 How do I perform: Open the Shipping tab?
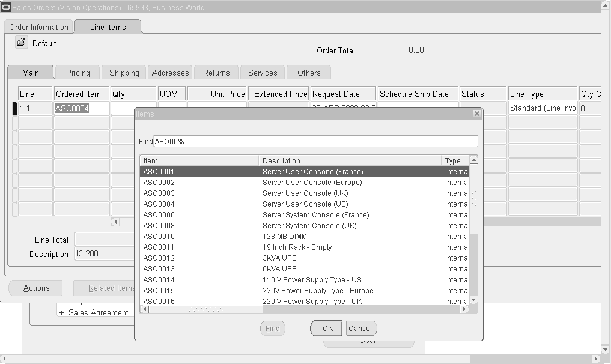coord(124,73)
